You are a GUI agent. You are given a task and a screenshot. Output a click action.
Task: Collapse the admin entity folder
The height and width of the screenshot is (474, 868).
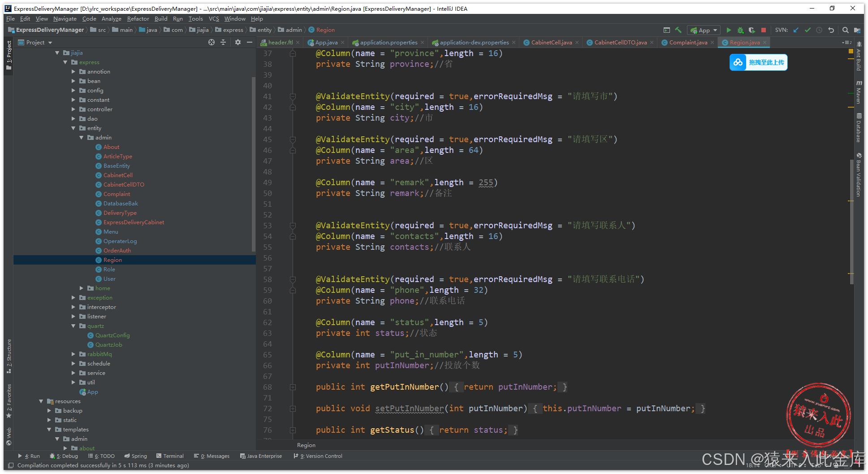tap(82, 138)
